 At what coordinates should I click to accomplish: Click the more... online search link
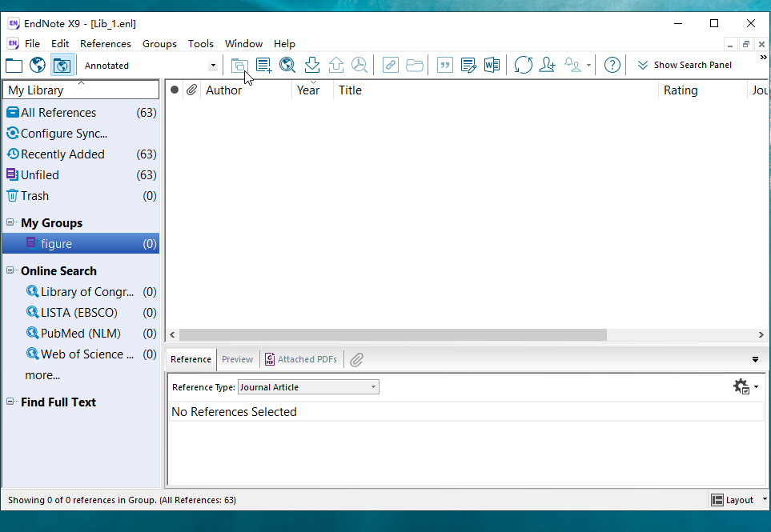click(x=42, y=375)
